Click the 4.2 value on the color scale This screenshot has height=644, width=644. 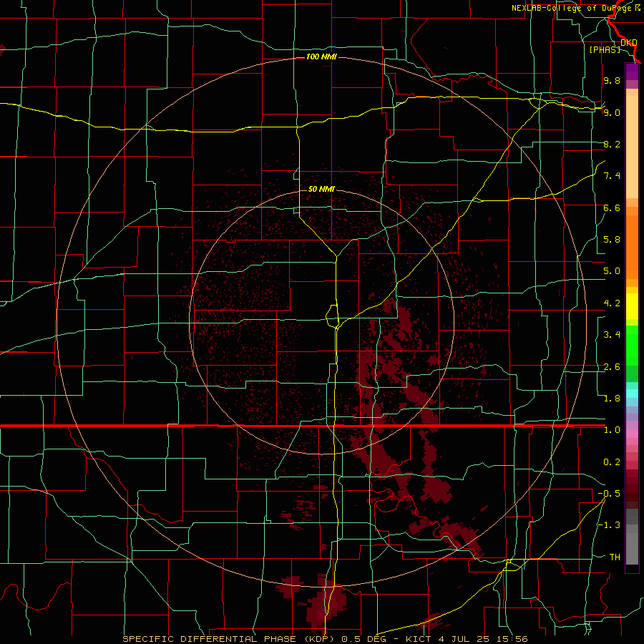(612, 303)
